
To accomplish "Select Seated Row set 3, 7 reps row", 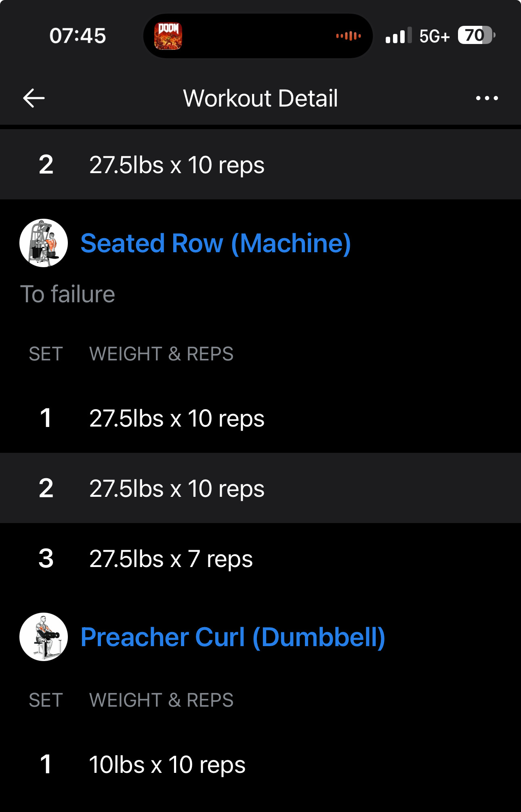I will click(x=260, y=559).
